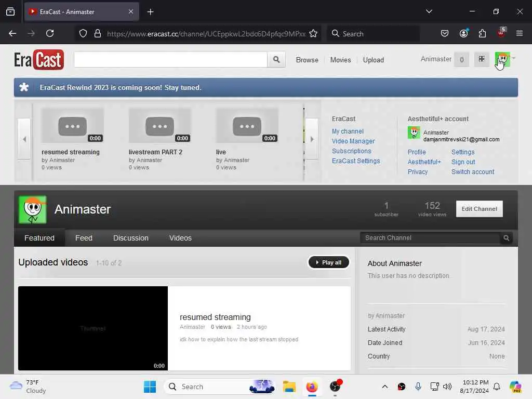The image size is (532, 399).
Task: Open EraCast Settings link
Action: point(356,161)
